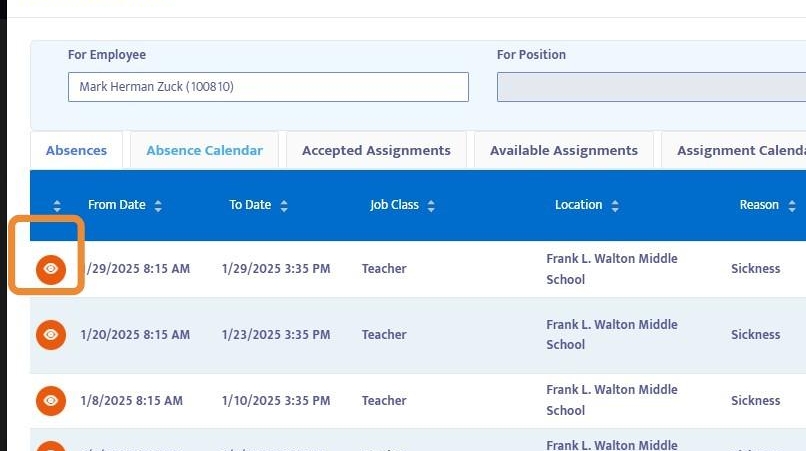This screenshot has width=806, height=451.
Task: Click the 1/29/2025 3:35 PM to date
Action: tap(276, 268)
